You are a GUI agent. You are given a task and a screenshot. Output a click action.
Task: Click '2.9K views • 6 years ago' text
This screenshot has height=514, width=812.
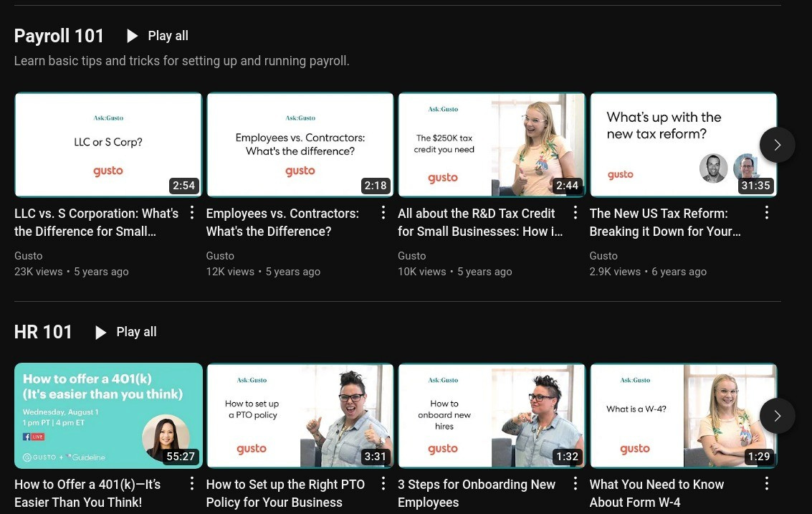pyautogui.click(x=648, y=272)
